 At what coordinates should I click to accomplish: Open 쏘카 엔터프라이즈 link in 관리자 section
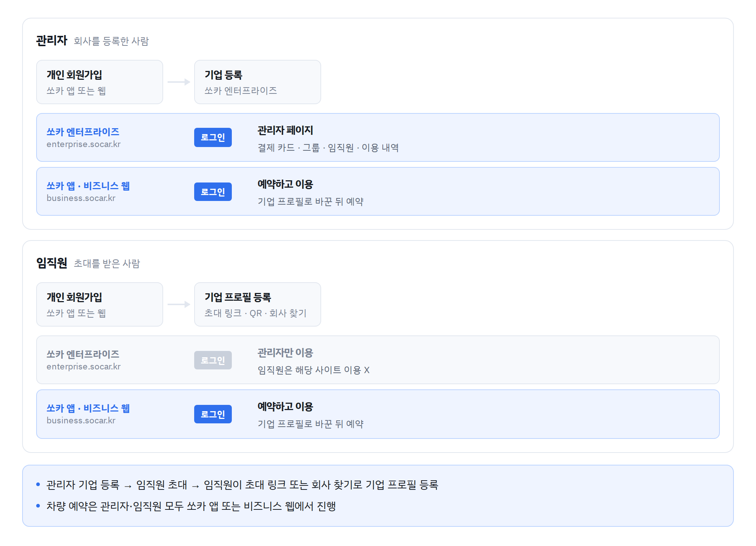pyautogui.click(x=83, y=132)
